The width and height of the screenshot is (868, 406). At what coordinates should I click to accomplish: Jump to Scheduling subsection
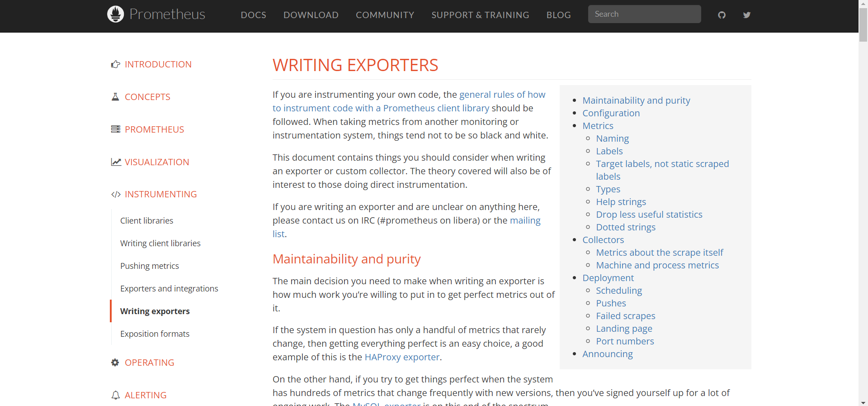tap(619, 291)
